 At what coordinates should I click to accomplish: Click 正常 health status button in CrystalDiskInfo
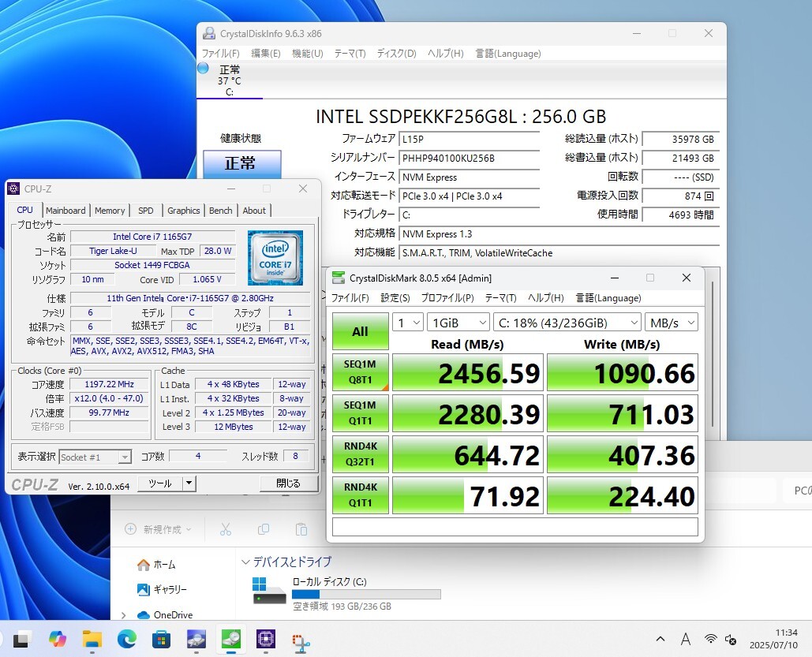(241, 163)
